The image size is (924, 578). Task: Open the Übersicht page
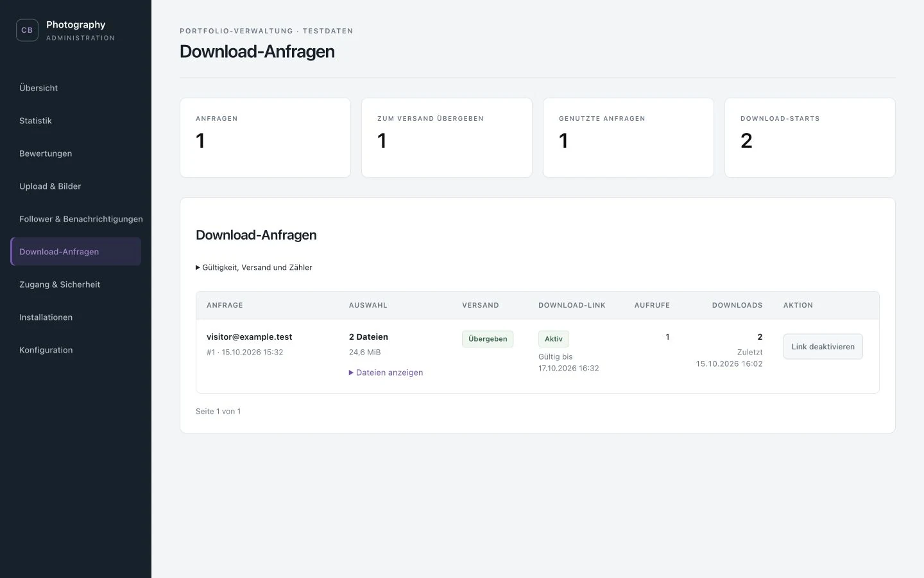coord(76,88)
